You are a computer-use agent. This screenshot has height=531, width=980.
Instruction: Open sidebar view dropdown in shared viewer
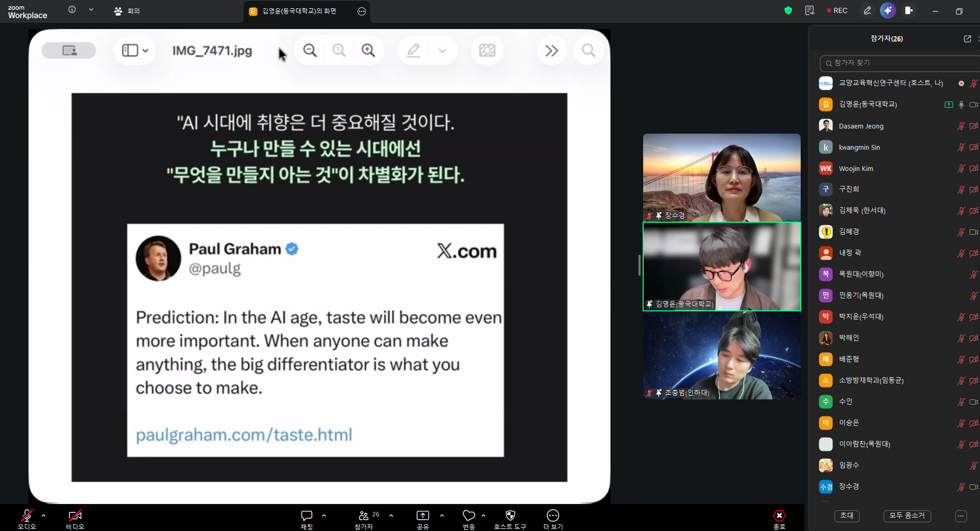[x=135, y=50]
